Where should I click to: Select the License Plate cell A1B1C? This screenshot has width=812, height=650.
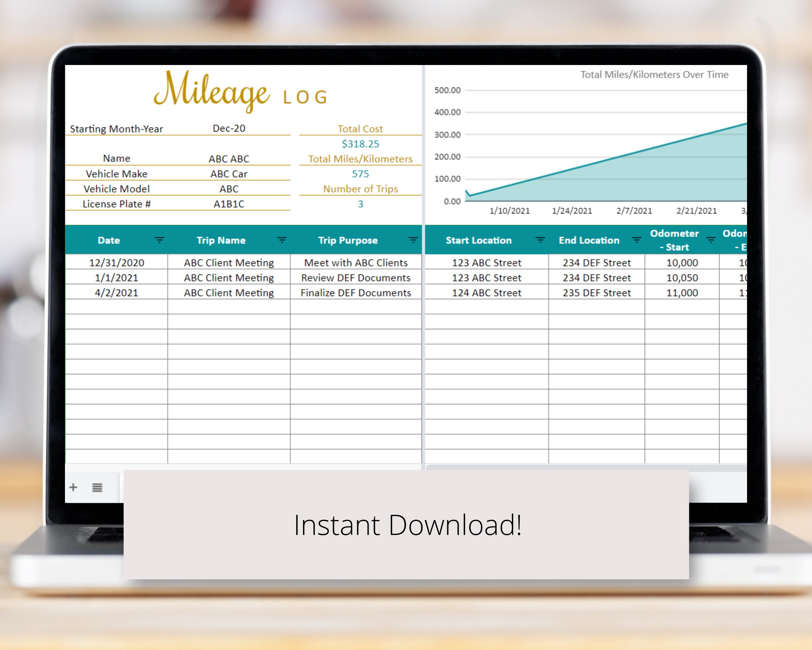228,204
